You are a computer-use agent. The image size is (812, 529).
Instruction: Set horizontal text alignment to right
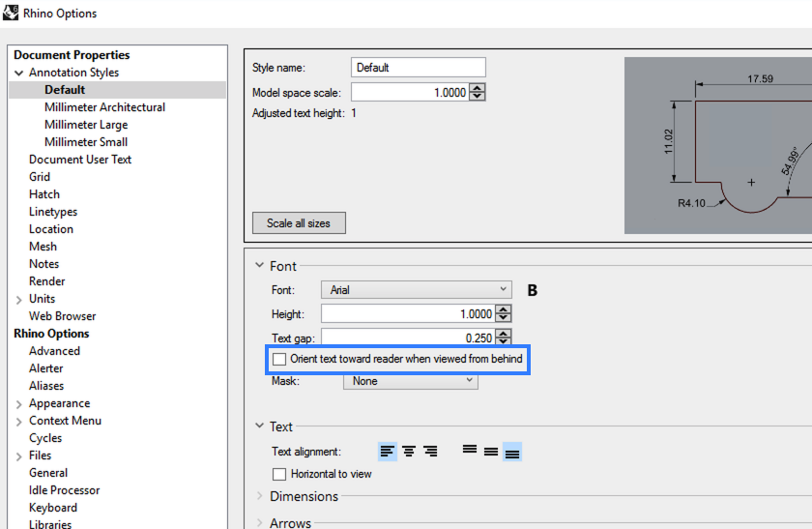[430, 452]
